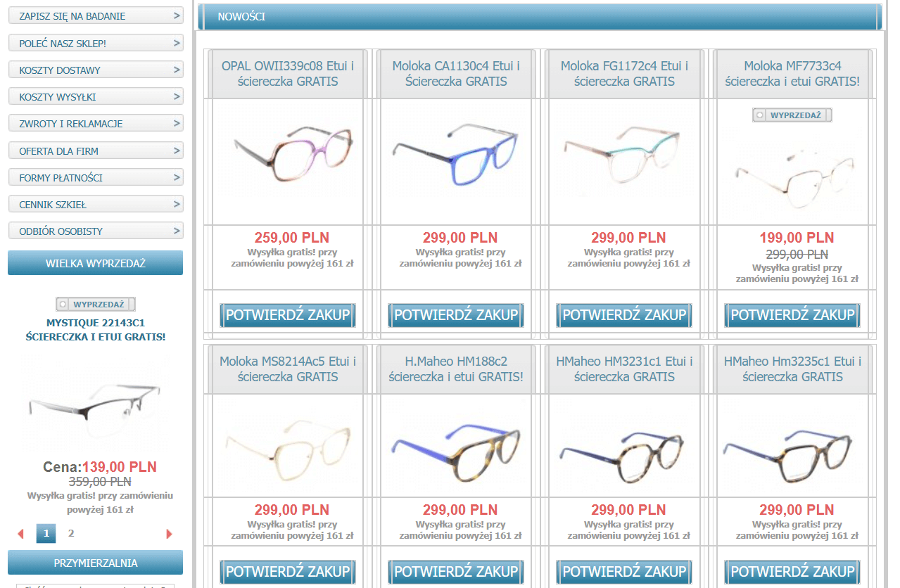Click 299,00 PLN price of H.Maheo HM188c2
Image resolution: width=900 pixels, height=588 pixels.
(459, 510)
